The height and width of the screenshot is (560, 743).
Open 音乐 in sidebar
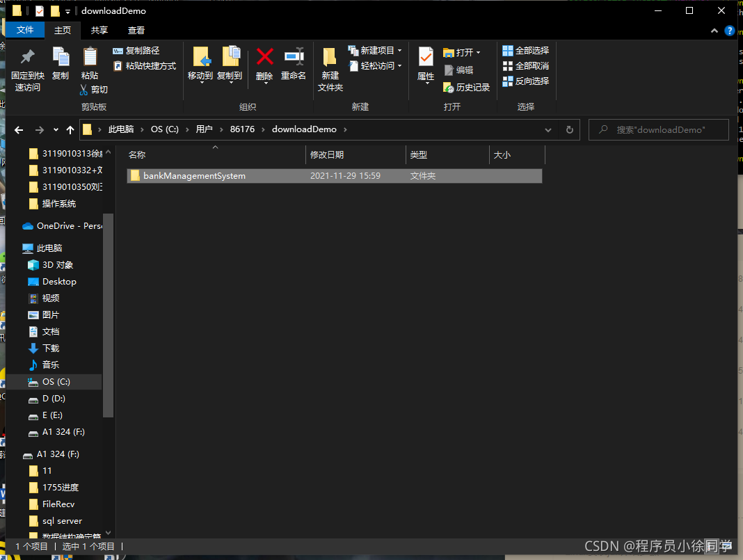click(44, 365)
